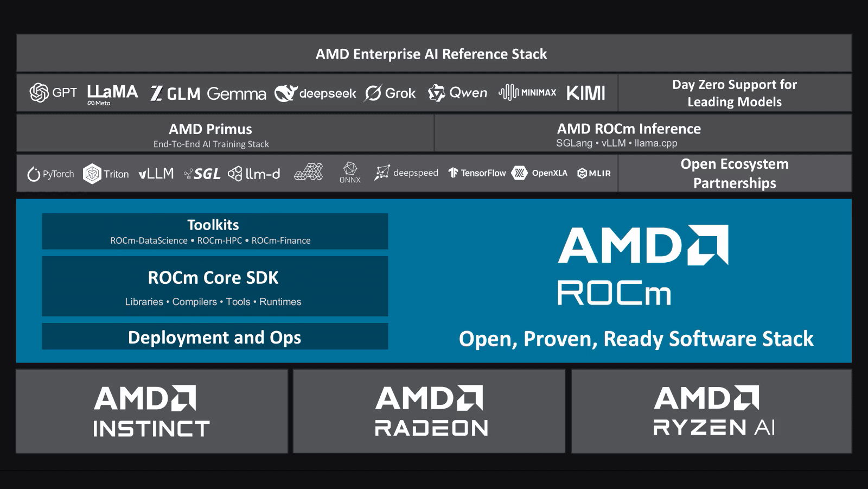Image resolution: width=868 pixels, height=489 pixels.
Task: Select the 'Deployment and Ops' block
Action: tap(215, 336)
